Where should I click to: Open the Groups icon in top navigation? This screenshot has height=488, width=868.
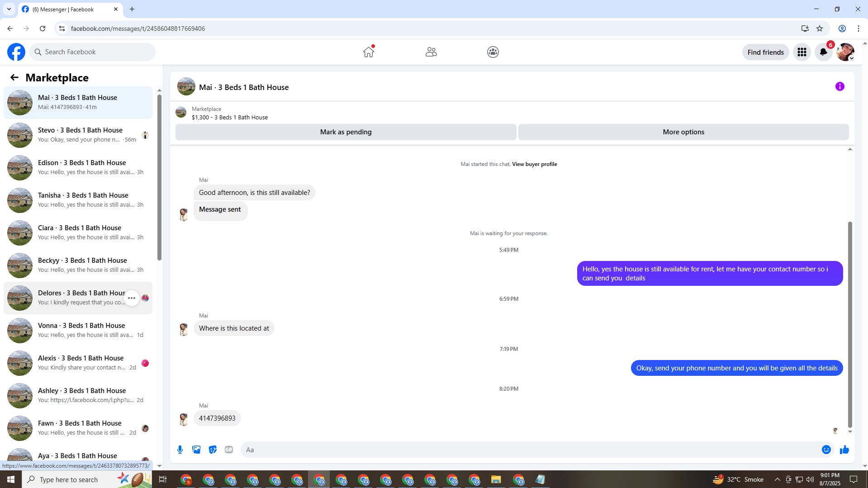click(493, 52)
